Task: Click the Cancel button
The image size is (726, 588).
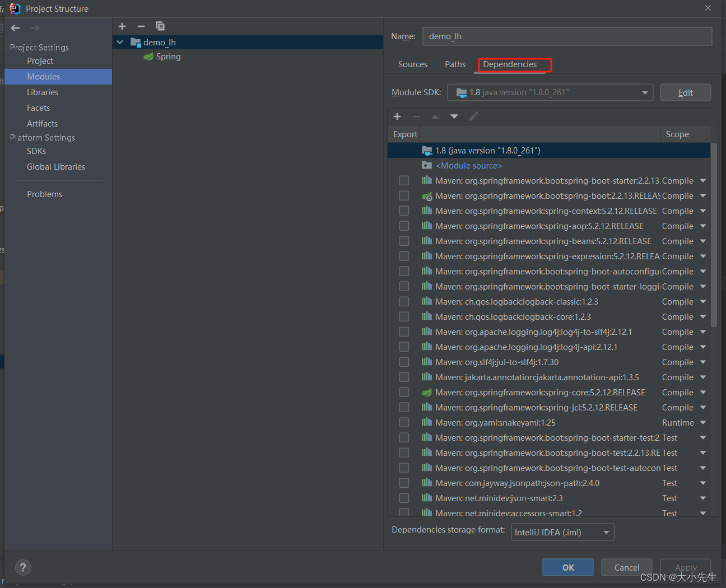Action: point(627,567)
